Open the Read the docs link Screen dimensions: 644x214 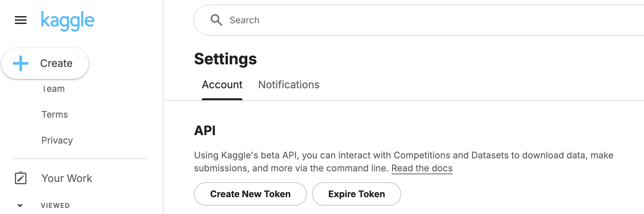[422, 168]
